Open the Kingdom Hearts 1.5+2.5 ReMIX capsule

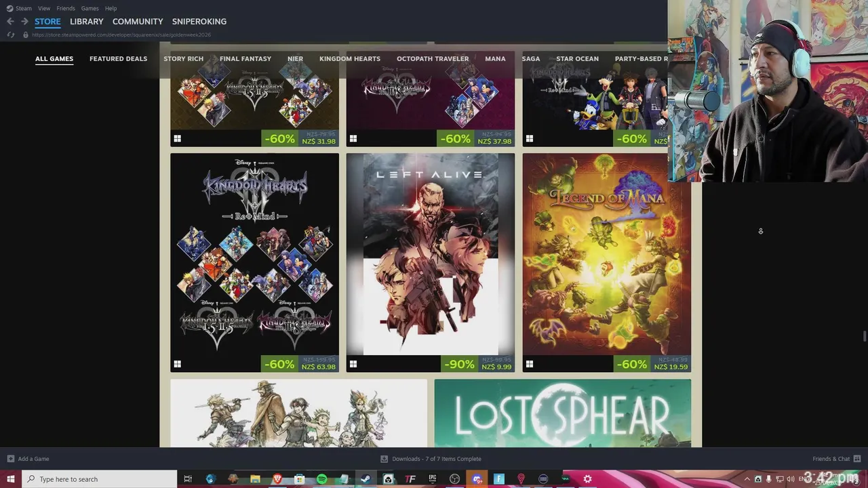pyautogui.click(x=254, y=98)
